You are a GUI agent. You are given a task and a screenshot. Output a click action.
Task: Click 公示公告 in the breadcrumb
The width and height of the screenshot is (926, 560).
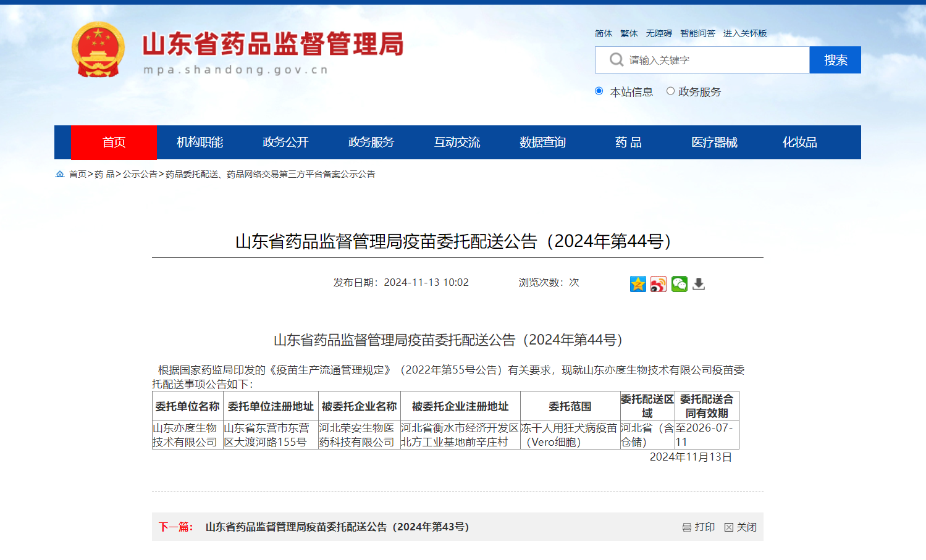[140, 174]
